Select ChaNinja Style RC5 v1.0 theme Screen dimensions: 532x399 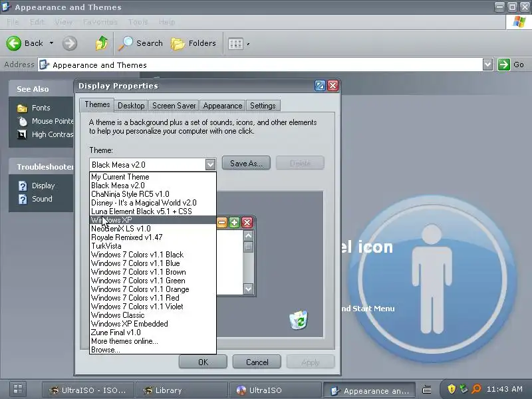(153, 194)
